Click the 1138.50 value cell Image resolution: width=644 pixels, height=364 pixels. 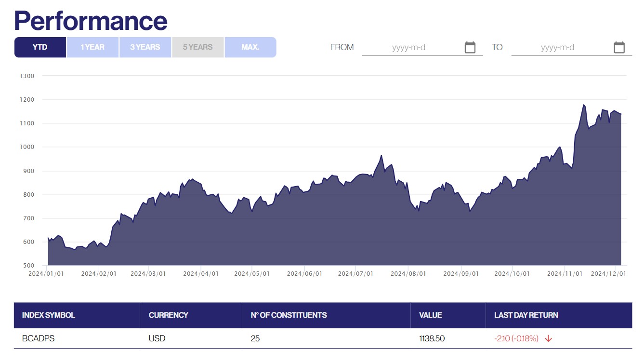click(x=432, y=338)
